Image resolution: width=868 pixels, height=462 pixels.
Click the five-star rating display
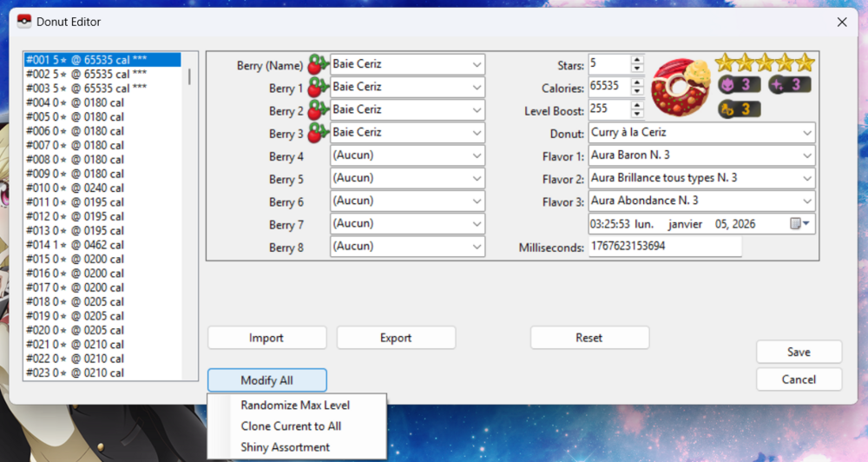(764, 63)
